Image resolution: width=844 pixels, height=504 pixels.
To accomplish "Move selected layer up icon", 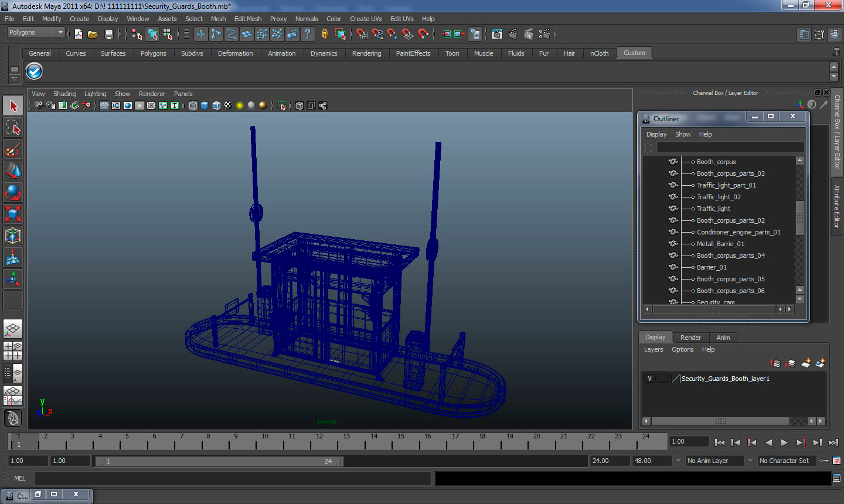I will (775, 363).
